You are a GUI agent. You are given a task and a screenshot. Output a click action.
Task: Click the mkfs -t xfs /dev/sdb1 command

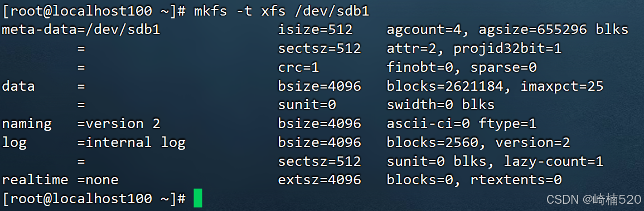(282, 12)
